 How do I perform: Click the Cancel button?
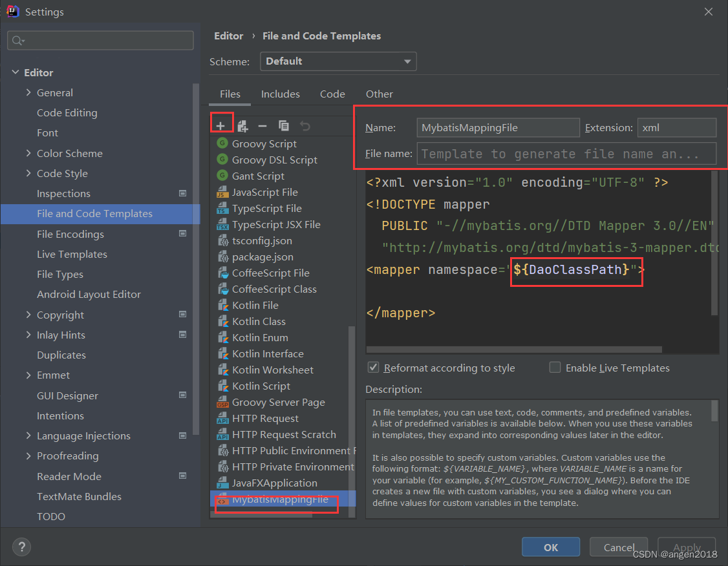click(x=618, y=547)
